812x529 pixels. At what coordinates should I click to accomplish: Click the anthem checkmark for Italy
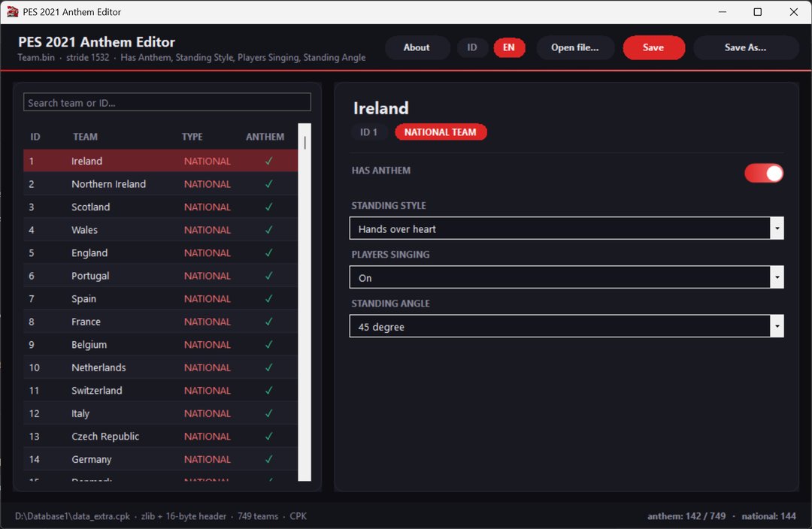coord(268,413)
